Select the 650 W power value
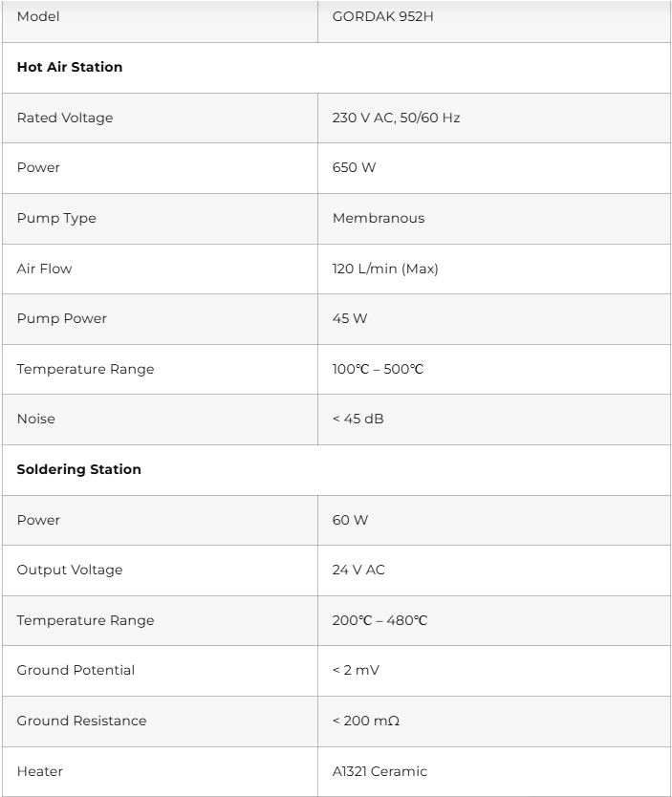The width and height of the screenshot is (672, 797). click(354, 168)
